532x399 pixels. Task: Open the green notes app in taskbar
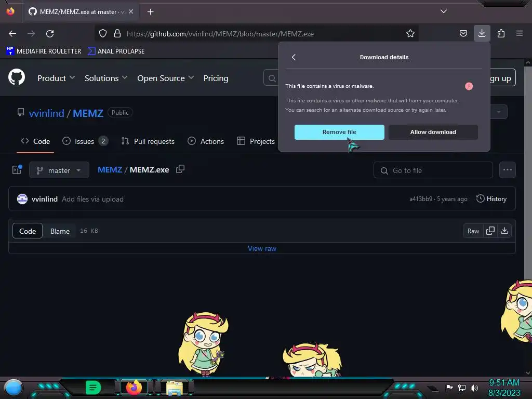[94, 388]
